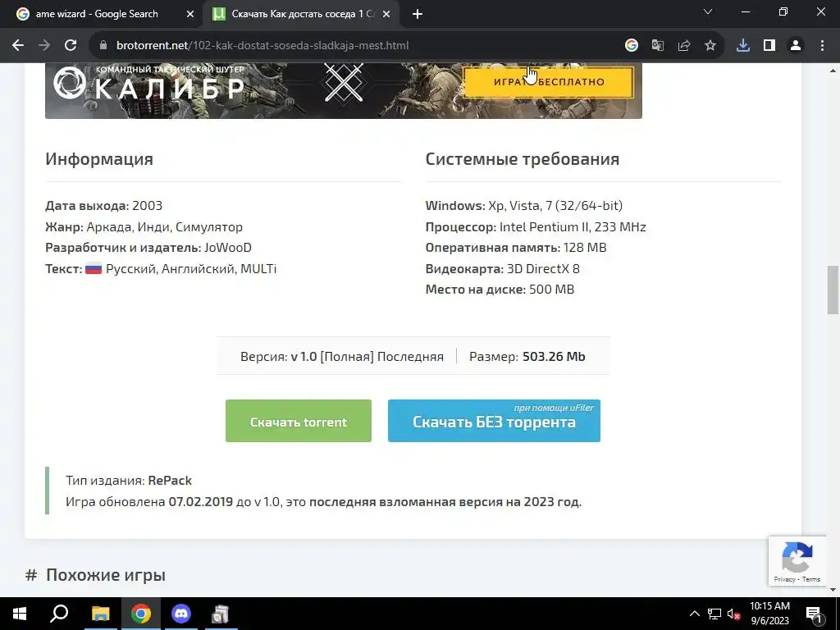
Task: Click the developer name JoWooD
Action: (x=228, y=248)
